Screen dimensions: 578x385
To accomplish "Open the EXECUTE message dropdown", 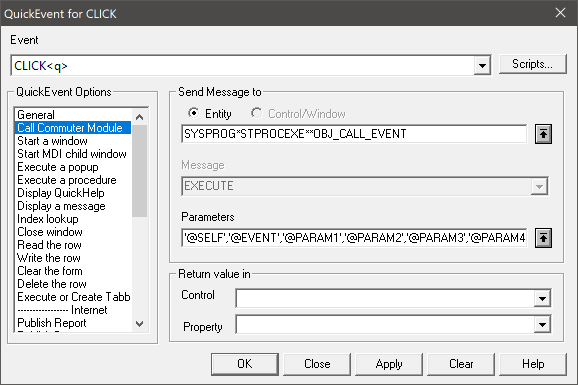I will click(x=539, y=186).
